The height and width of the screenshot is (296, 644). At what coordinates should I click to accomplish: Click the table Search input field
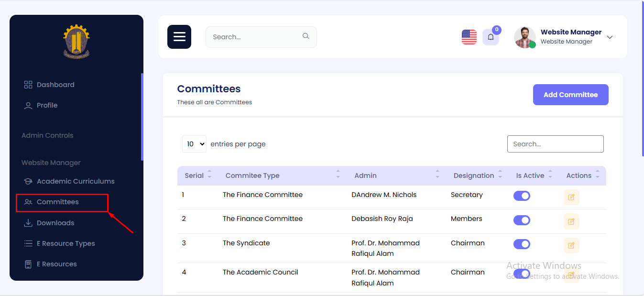(555, 144)
